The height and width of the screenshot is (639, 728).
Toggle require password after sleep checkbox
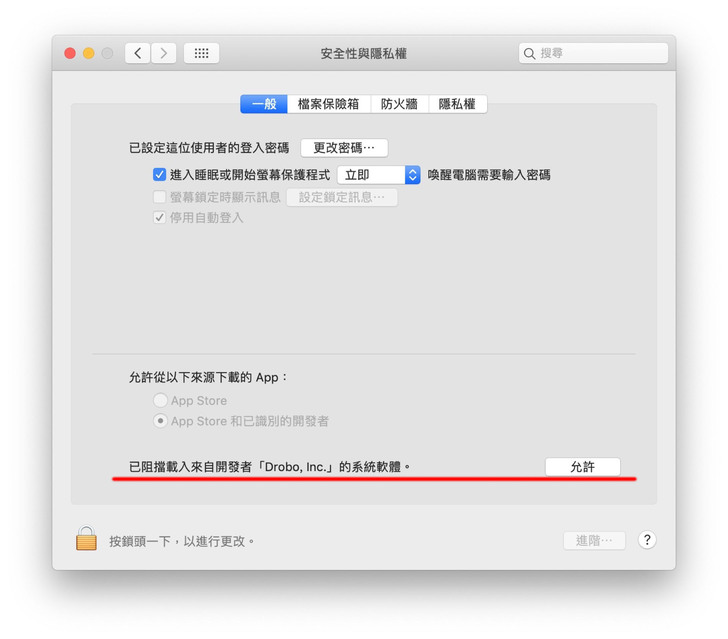point(159,175)
